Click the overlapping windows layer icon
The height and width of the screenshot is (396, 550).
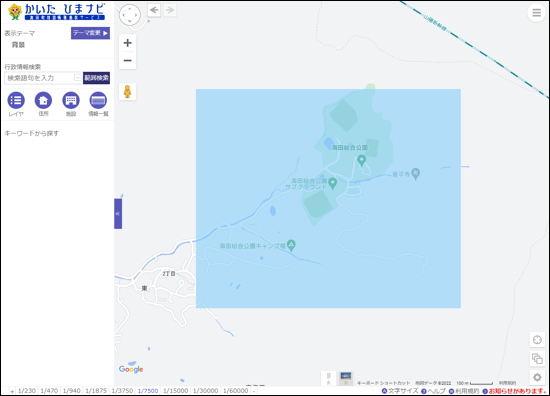click(x=537, y=358)
